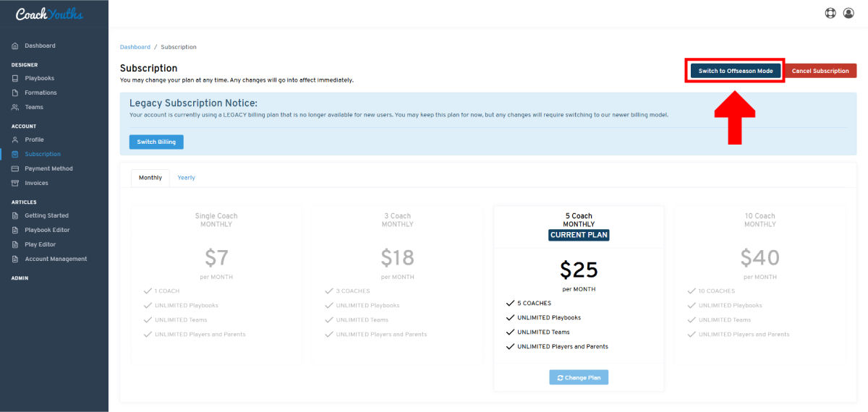This screenshot has width=868, height=412.
Task: Click the Invoices archive icon
Action: 15,183
